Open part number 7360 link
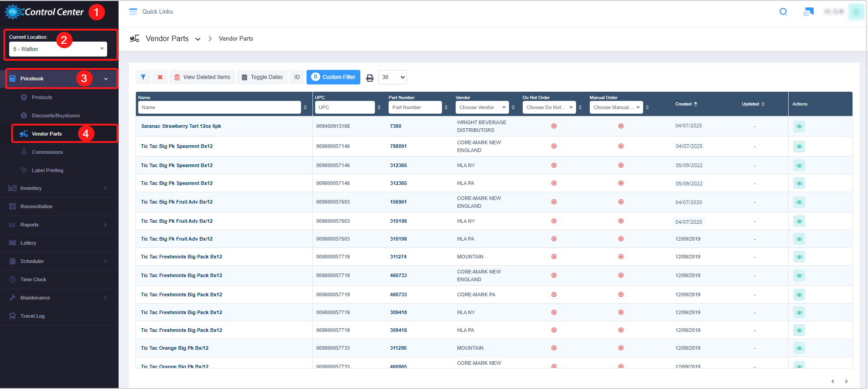The width and height of the screenshot is (868, 389). pos(395,126)
